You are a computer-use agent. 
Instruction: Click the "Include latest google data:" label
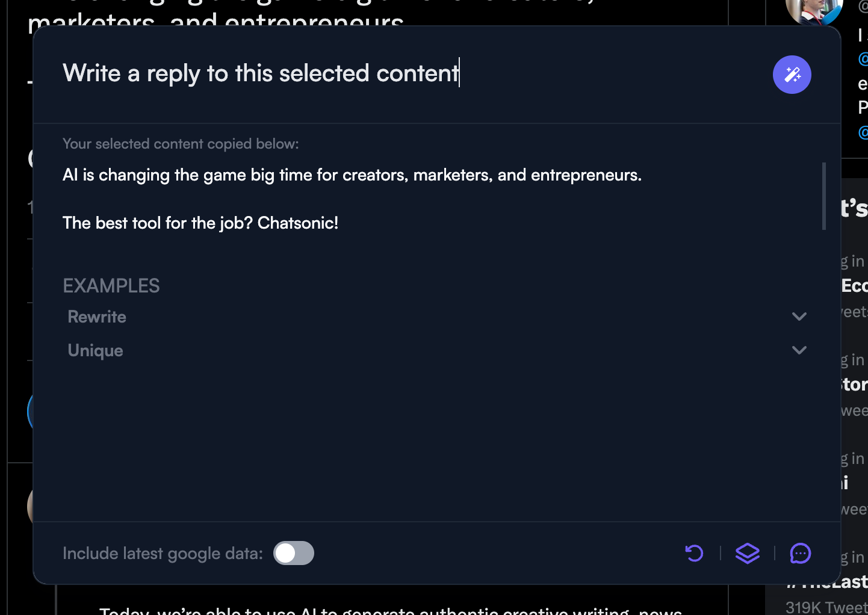(163, 554)
